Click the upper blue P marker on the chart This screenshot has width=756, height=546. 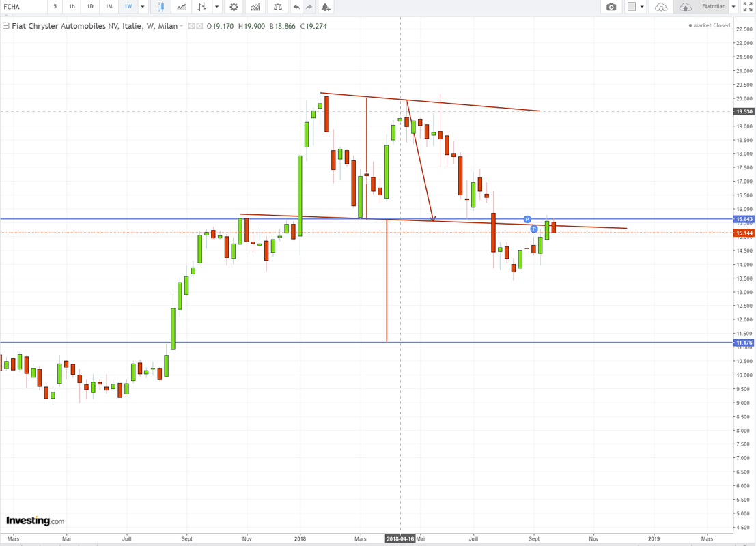[527, 219]
